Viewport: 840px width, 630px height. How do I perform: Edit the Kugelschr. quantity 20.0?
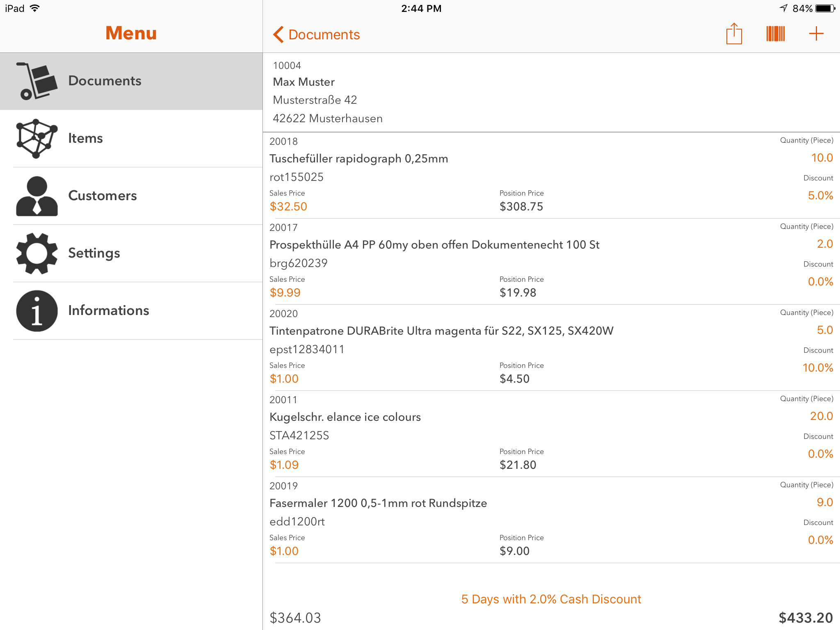point(821,416)
